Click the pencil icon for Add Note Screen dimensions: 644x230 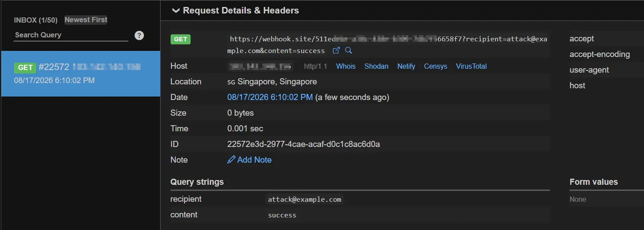[x=231, y=160]
